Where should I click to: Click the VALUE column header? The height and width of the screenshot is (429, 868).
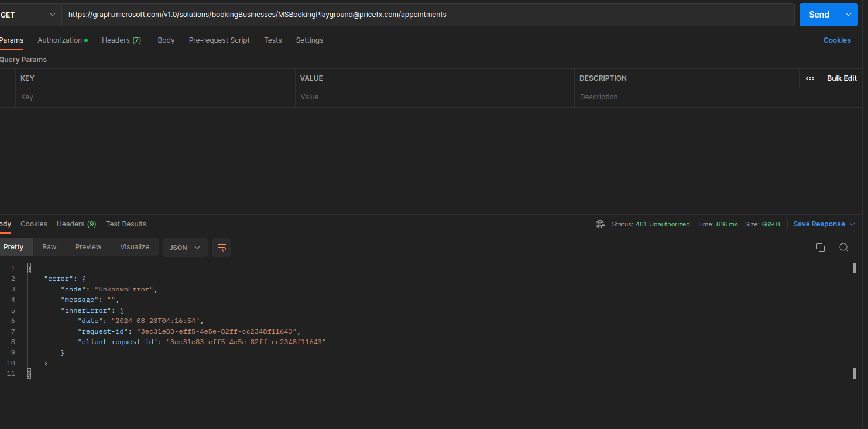[x=311, y=78]
